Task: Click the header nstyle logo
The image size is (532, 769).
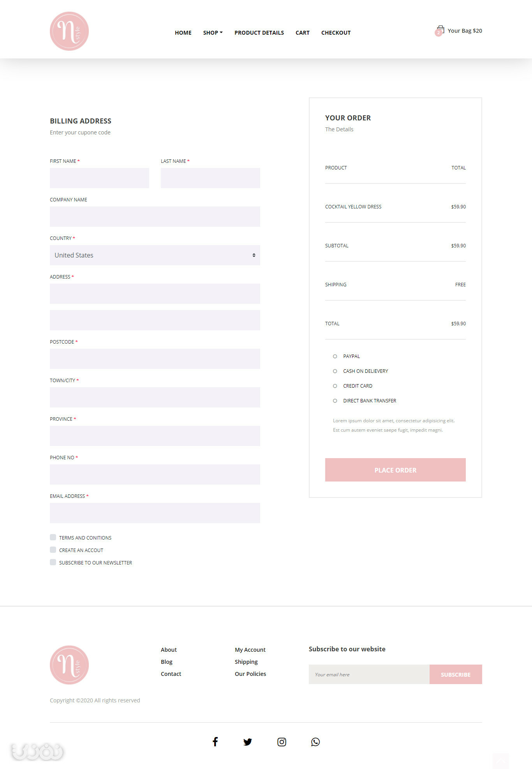Action: tap(69, 31)
